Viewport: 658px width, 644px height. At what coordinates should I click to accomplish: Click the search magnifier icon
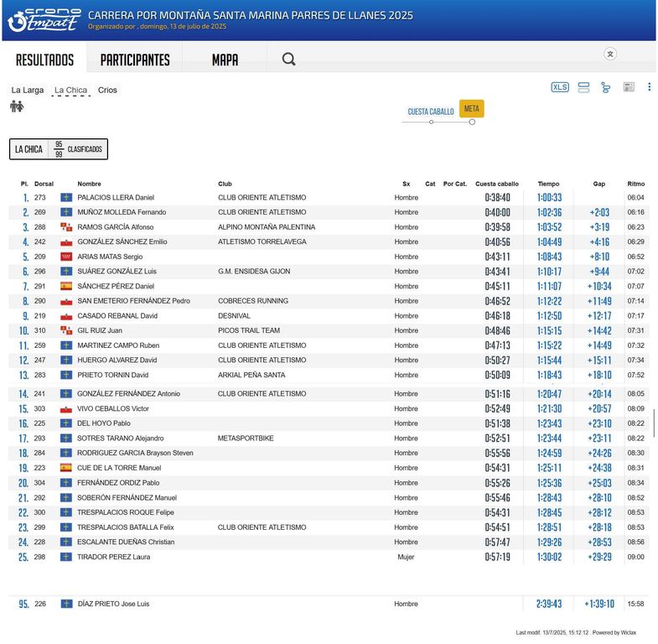[x=288, y=59]
